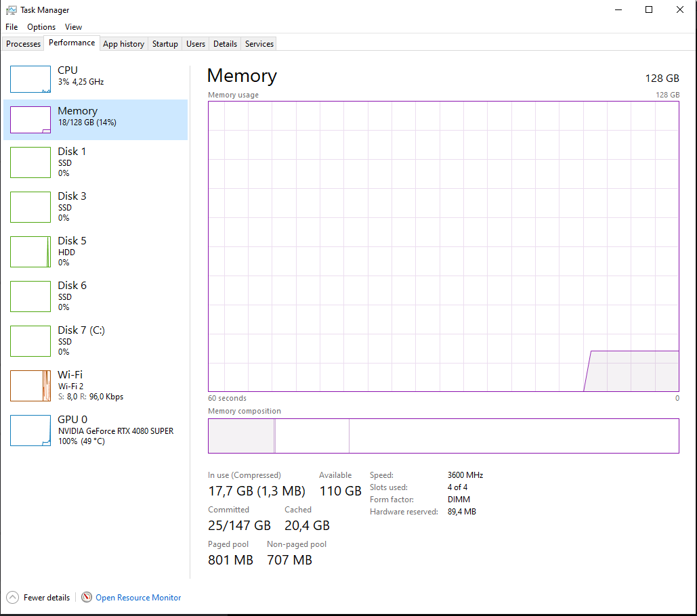
Task: Click the 707 MB non-paged pool value
Action: pos(289,560)
